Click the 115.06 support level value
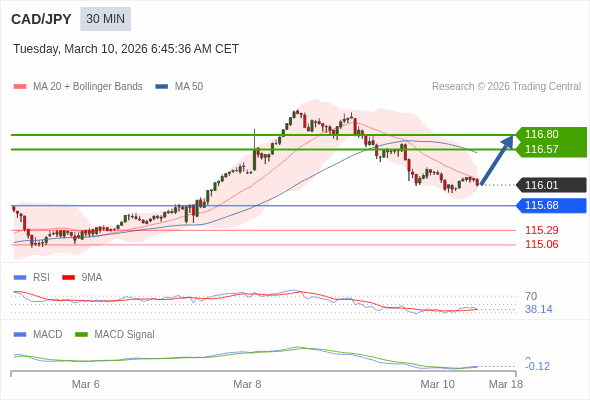The width and height of the screenshot is (590, 400). tap(542, 245)
